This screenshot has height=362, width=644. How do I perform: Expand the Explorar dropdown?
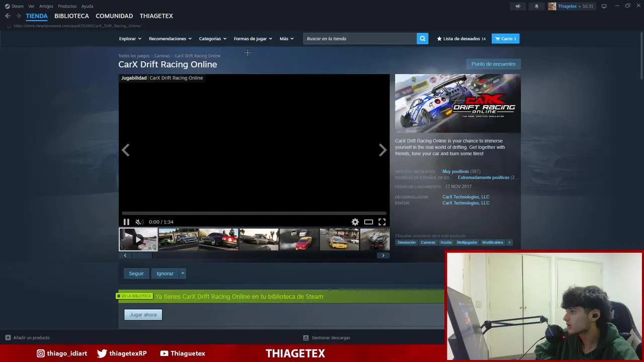[x=130, y=39]
